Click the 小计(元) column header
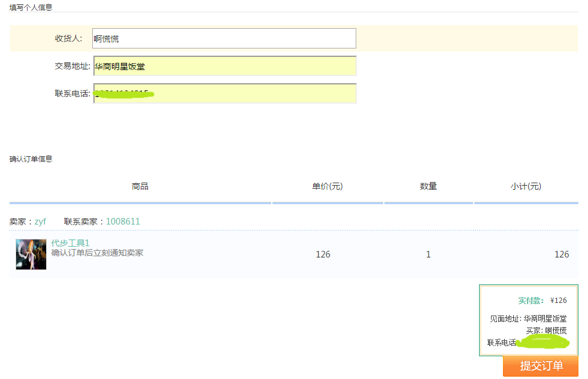588x379 pixels. point(526,186)
